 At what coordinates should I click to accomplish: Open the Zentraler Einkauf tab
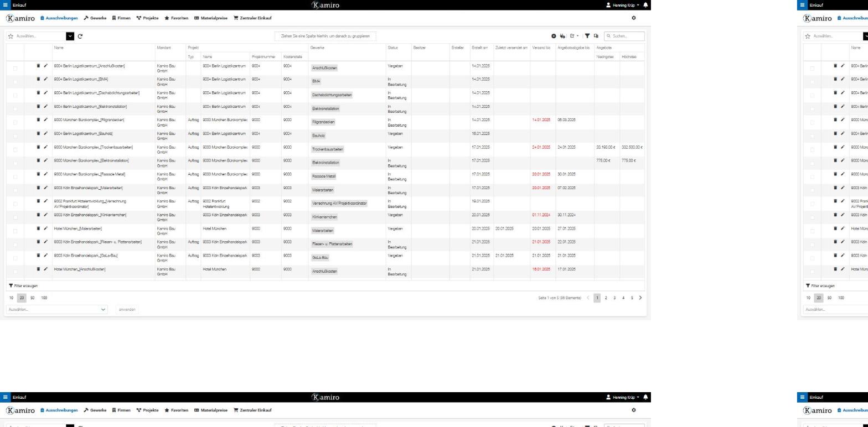[x=252, y=18]
